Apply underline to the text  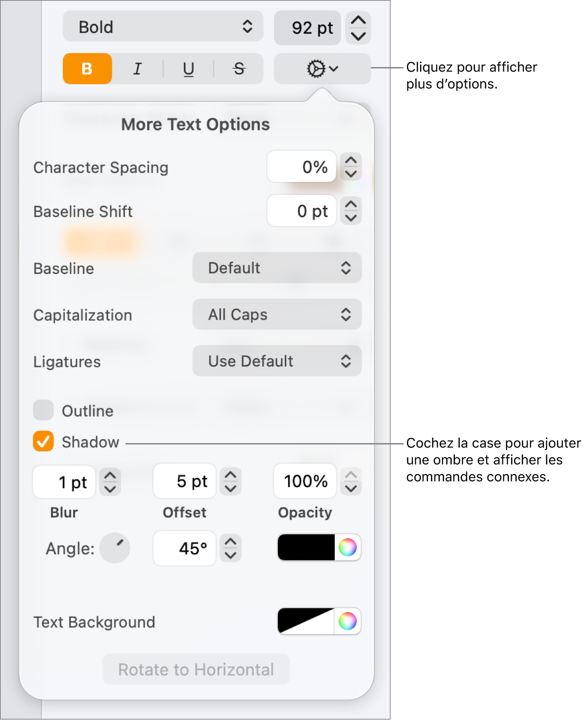188,69
